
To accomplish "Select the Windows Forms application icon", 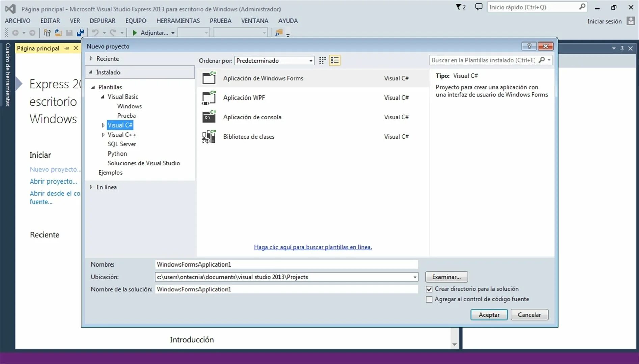I will [209, 78].
